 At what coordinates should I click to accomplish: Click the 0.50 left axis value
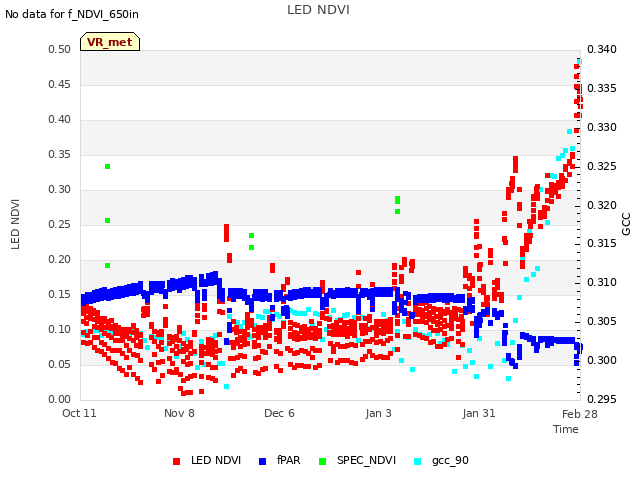[59, 50]
